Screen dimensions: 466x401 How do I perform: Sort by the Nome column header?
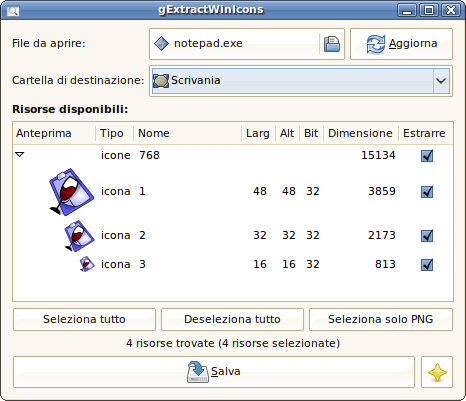click(187, 133)
